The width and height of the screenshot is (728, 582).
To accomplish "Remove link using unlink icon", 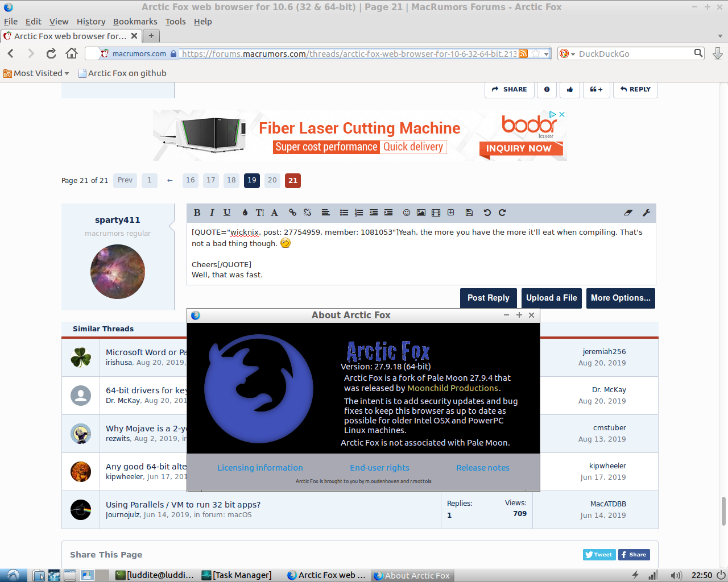I will pos(307,213).
